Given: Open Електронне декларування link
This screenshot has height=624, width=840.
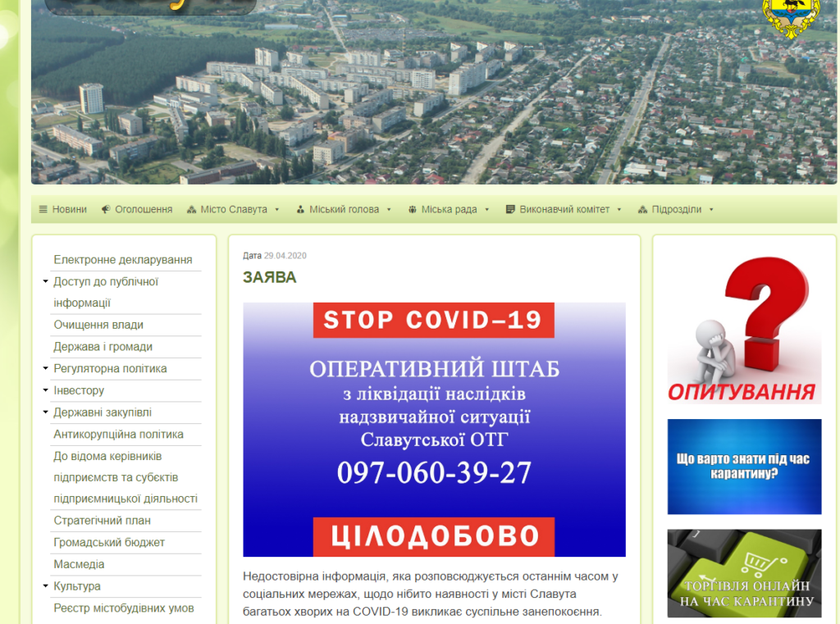Looking at the screenshot, I should pyautogui.click(x=123, y=260).
